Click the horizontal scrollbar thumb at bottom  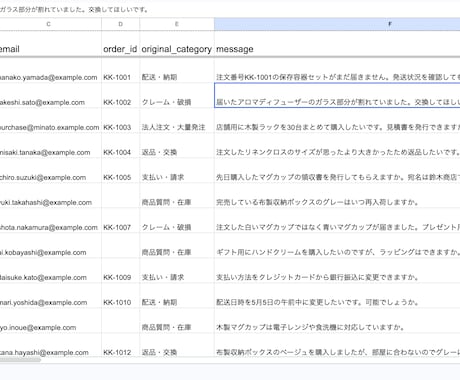20,360
